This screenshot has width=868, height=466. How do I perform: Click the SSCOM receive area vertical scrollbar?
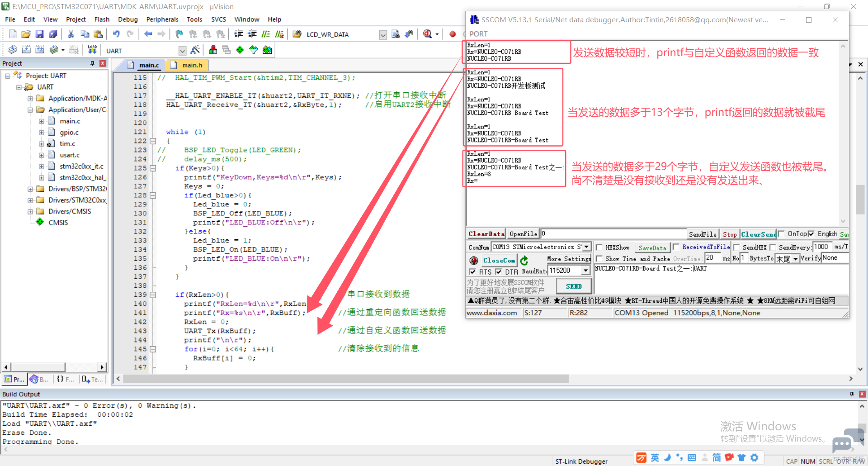pyautogui.click(x=843, y=133)
